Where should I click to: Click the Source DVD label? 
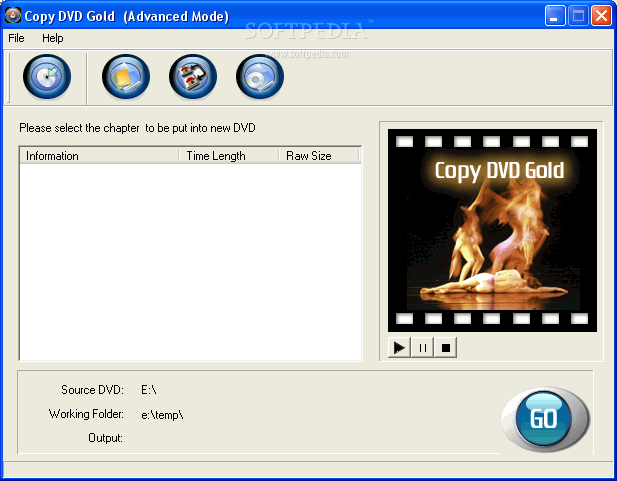pos(92,390)
